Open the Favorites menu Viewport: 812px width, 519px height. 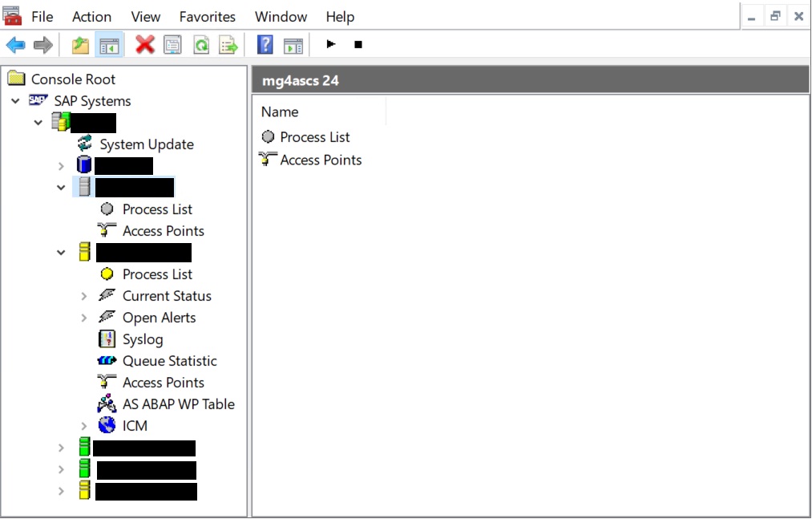pyautogui.click(x=207, y=17)
